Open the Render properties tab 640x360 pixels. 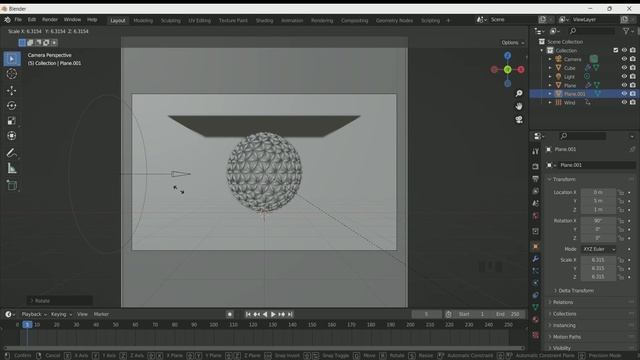(x=536, y=167)
